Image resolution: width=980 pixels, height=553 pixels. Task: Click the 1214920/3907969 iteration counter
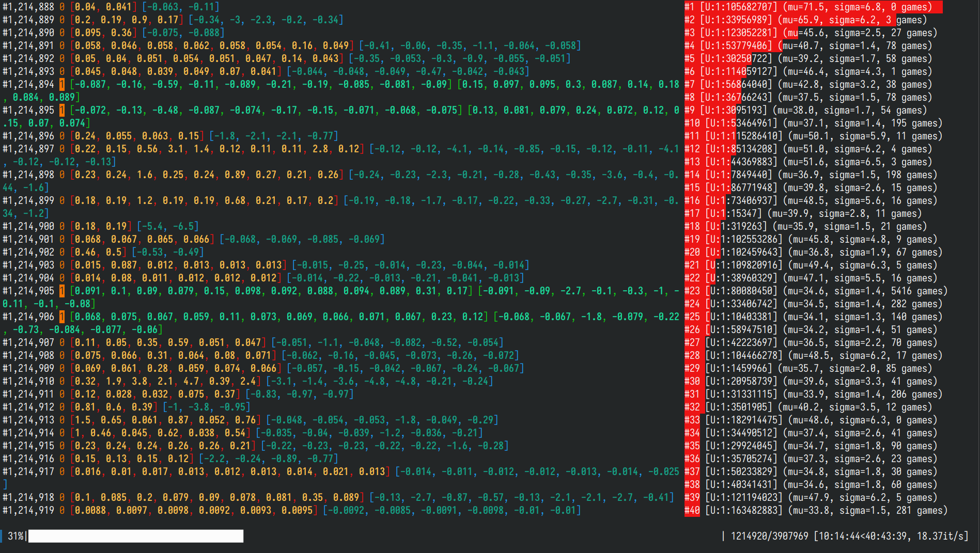[769, 536]
